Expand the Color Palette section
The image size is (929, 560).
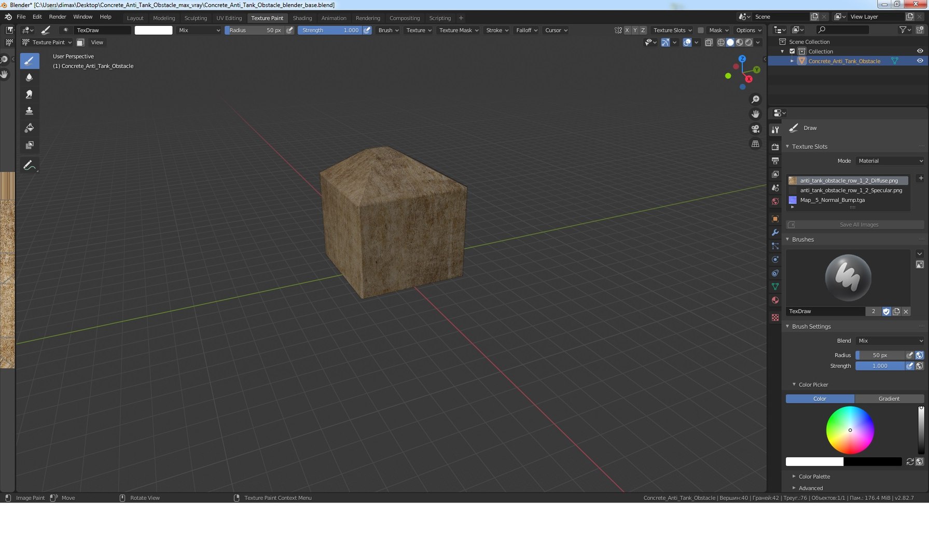[x=814, y=477]
